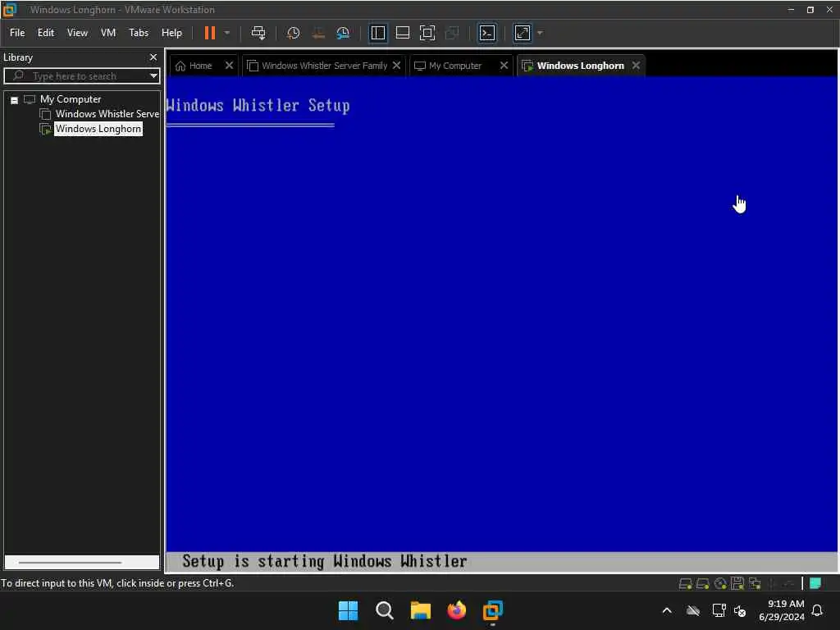
Task: Click the muted volume tray icon
Action: pos(740,610)
